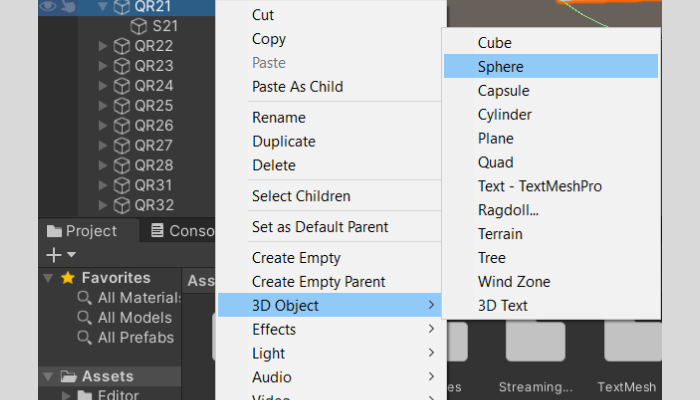Click the cube icon beside QR22
Screen dimensions: 700x400
tap(122, 46)
